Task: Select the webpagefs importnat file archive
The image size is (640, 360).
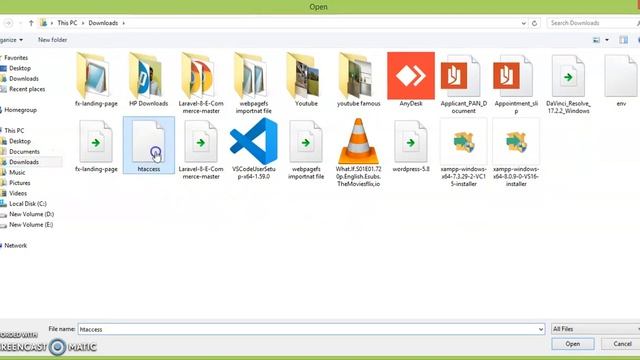Action: [x=306, y=149]
